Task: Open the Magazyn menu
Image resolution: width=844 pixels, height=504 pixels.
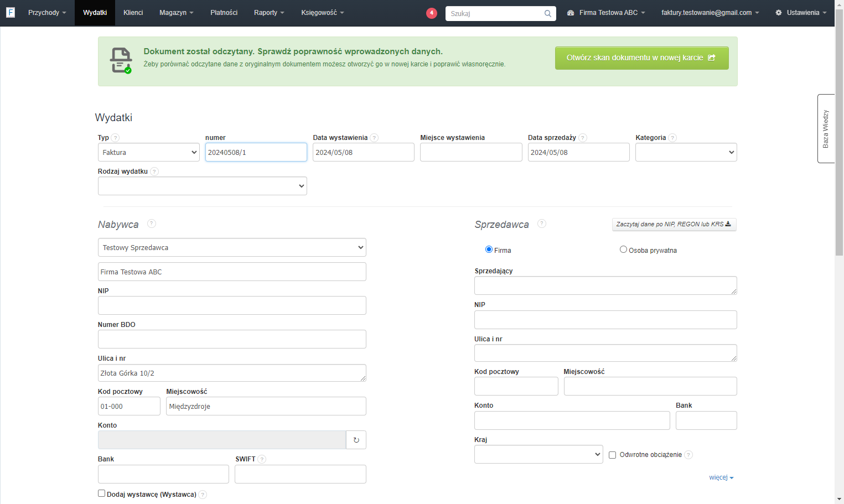Action: [x=176, y=13]
